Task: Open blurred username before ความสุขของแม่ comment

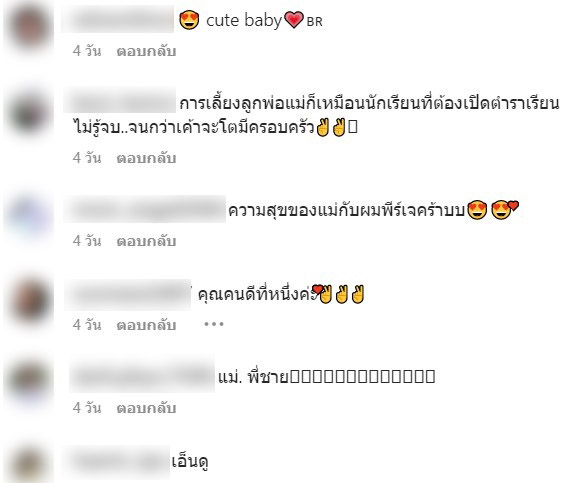Action: point(145,209)
